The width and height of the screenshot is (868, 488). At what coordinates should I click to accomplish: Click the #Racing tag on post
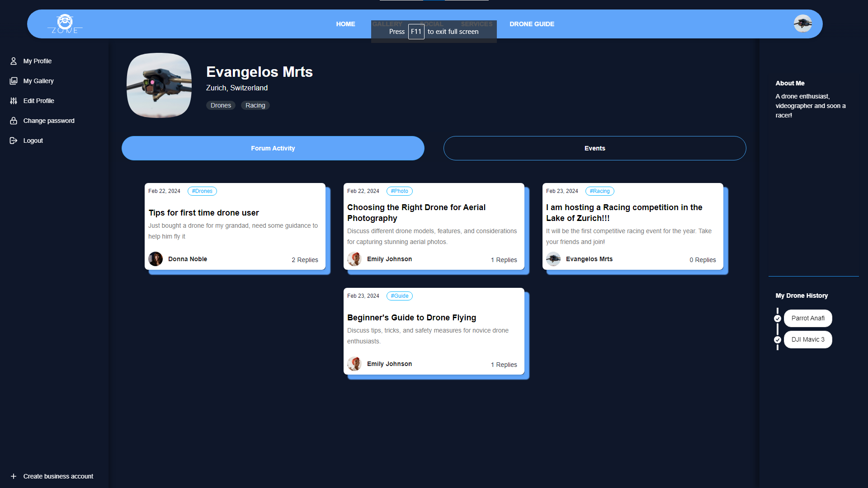tap(599, 191)
